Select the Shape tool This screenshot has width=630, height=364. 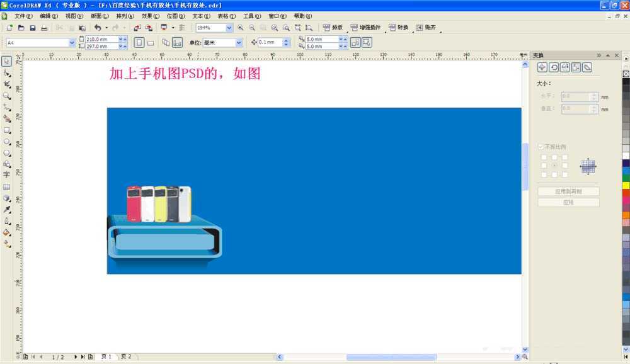tap(6, 72)
